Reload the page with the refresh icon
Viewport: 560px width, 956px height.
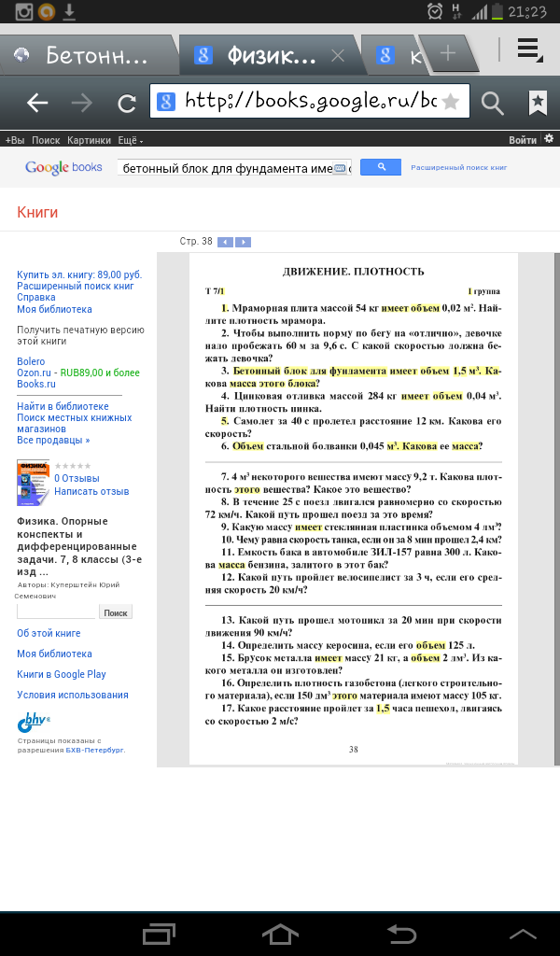[127, 103]
